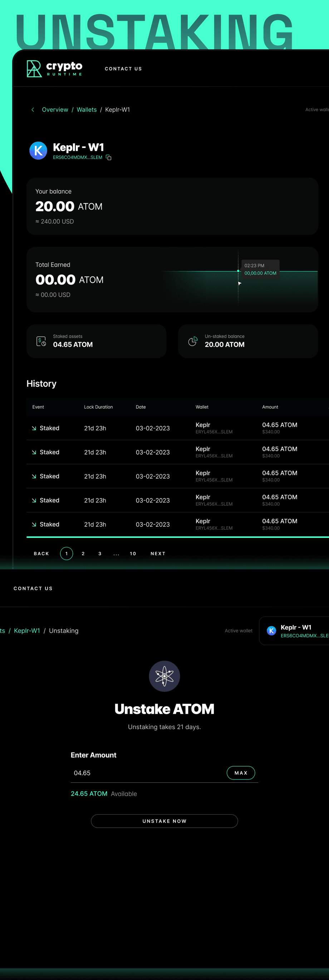329x980 pixels.
Task: Click the fourth row's Staked arrow icon
Action: pos(34,500)
